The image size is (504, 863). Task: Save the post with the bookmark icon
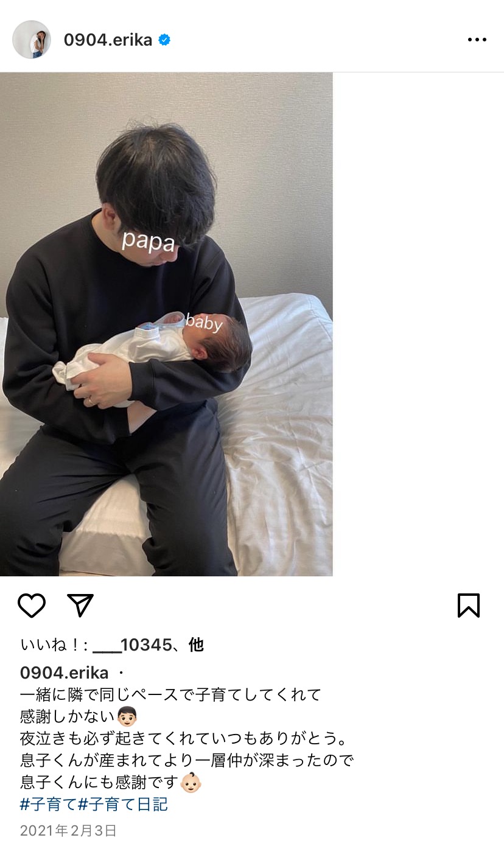click(x=469, y=606)
